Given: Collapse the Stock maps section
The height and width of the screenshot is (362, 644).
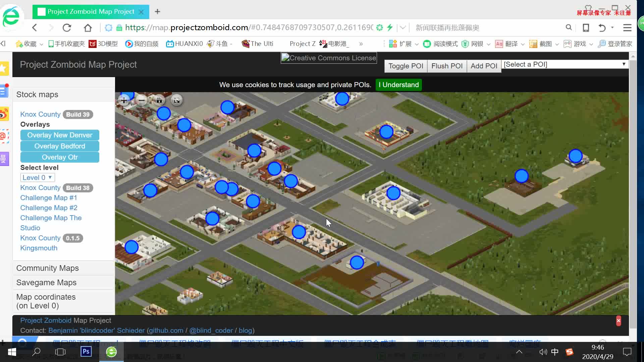Looking at the screenshot, I should point(64,95).
